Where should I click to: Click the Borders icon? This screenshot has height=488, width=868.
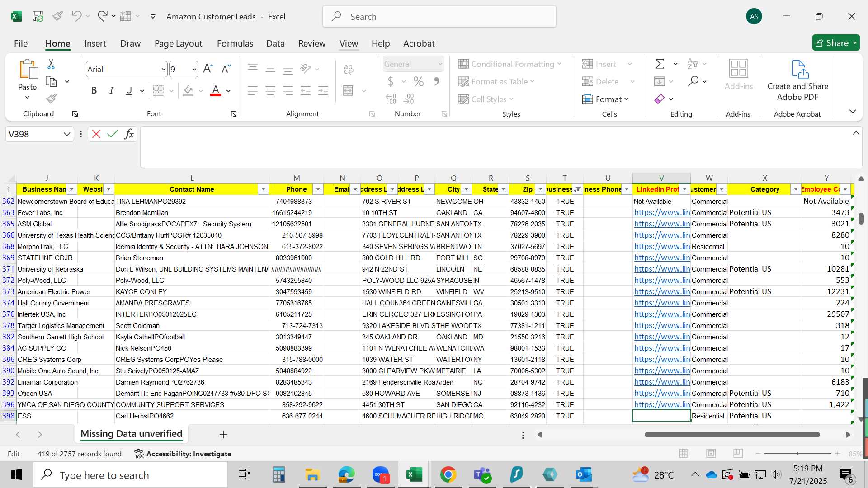point(158,90)
